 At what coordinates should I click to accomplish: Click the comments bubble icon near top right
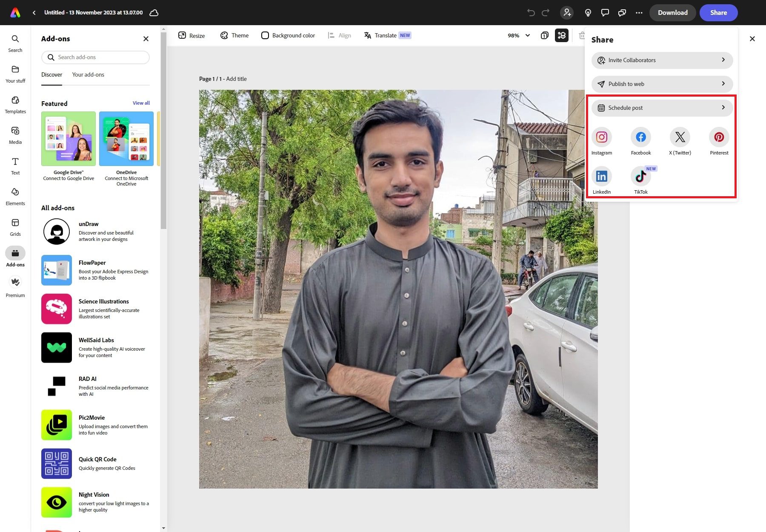(x=605, y=12)
